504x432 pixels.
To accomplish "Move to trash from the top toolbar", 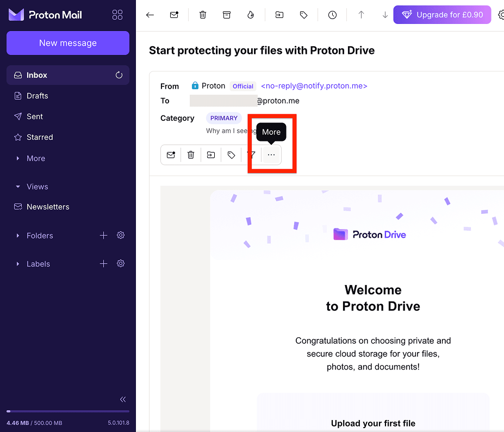I will point(203,15).
